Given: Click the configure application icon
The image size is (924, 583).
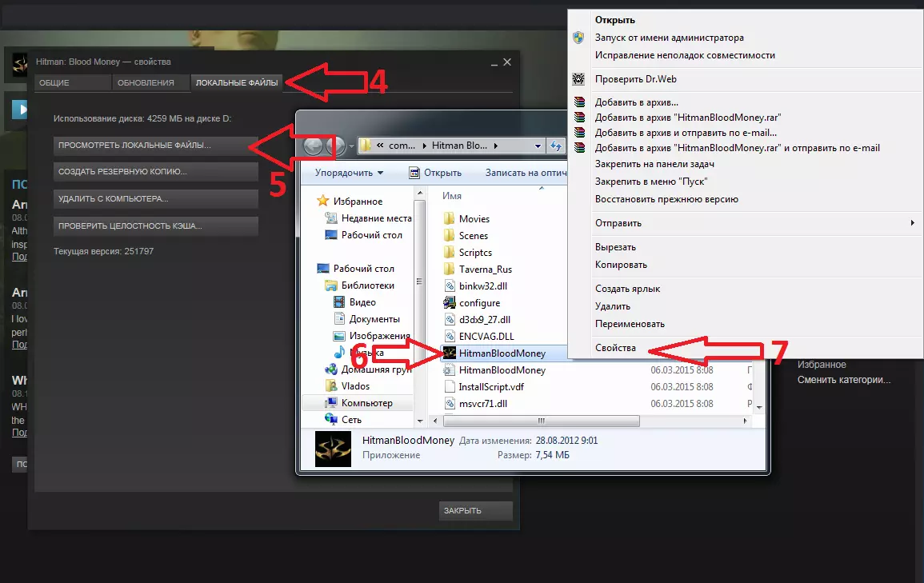Looking at the screenshot, I should tap(449, 302).
